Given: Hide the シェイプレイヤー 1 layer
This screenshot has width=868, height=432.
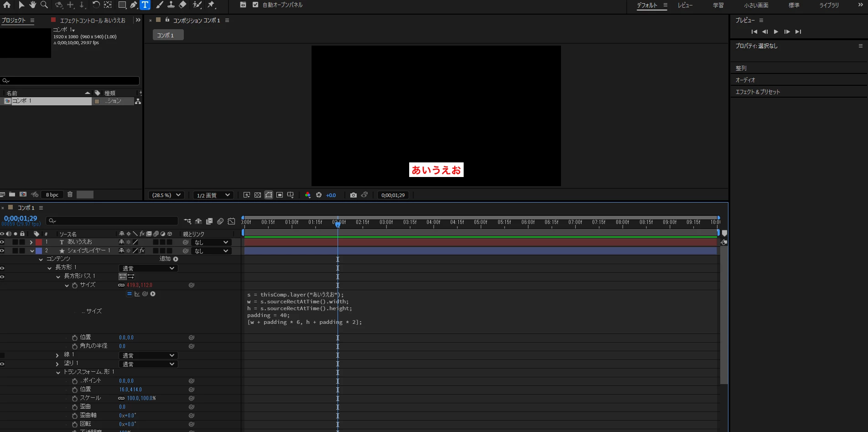Looking at the screenshot, I should click(x=2, y=251).
